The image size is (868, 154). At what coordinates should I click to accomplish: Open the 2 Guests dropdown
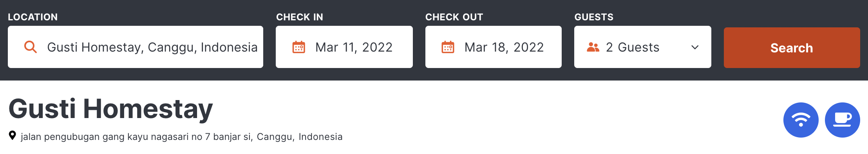pos(643,47)
